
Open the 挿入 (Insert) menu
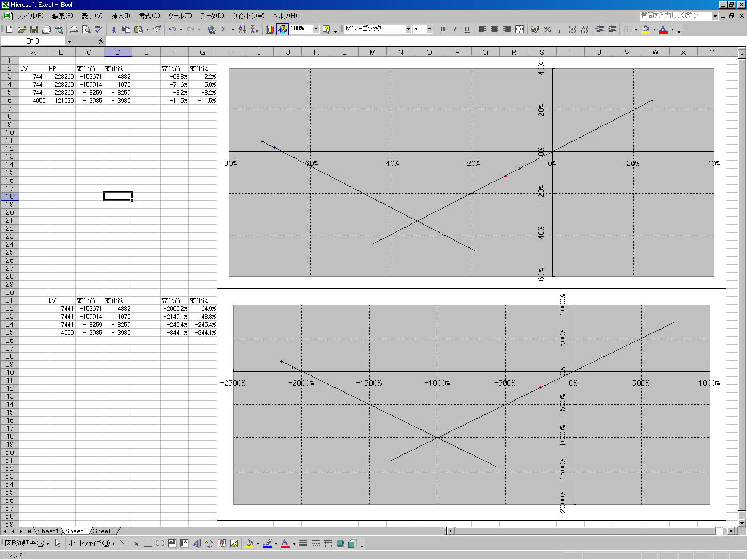(x=120, y=16)
